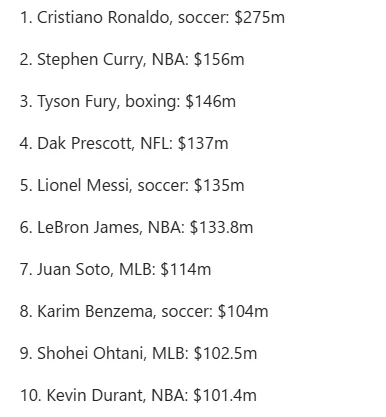Viewport: 386px width, 417px height.
Task: Select the Karim Benzema soccer line
Action: click(144, 311)
